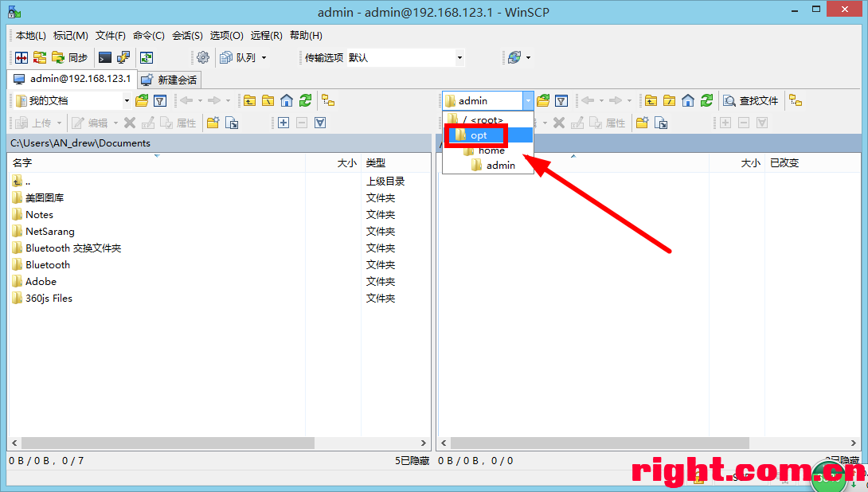Image resolution: width=868 pixels, height=492 pixels.
Task: Click select files plus icon in local panel
Action: click(283, 123)
